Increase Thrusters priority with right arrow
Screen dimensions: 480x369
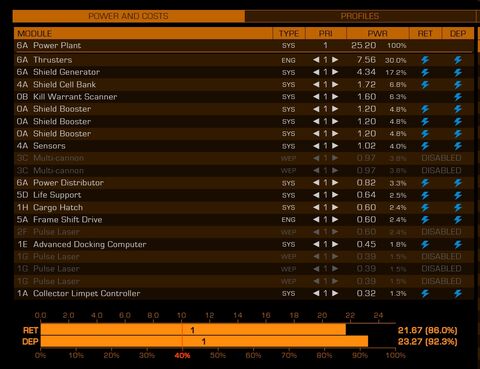click(x=335, y=60)
